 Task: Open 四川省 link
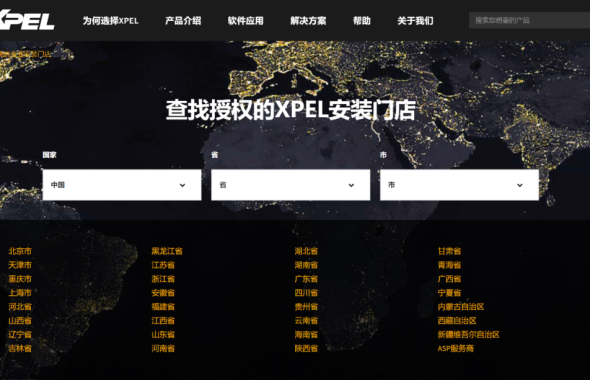pyautogui.click(x=306, y=293)
